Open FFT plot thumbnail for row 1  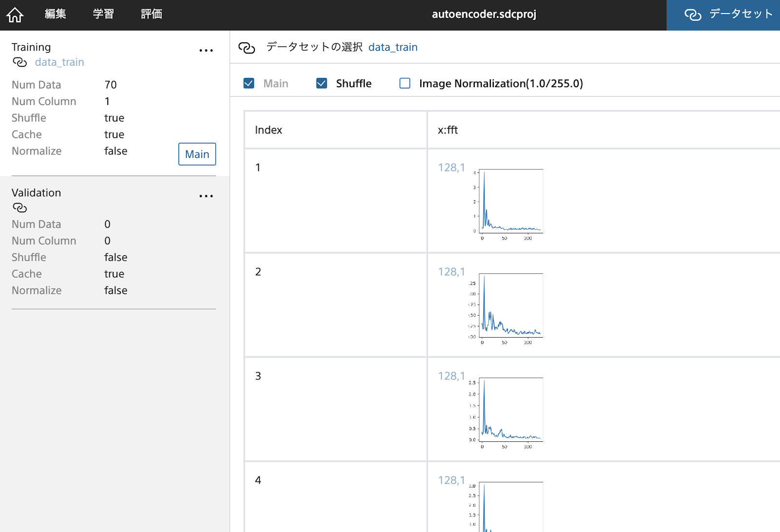click(x=507, y=203)
